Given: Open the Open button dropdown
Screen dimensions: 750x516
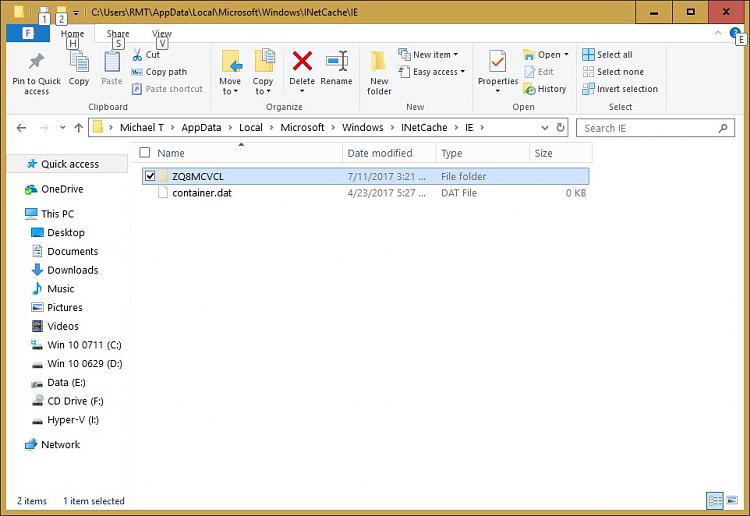Looking at the screenshot, I should point(566,55).
